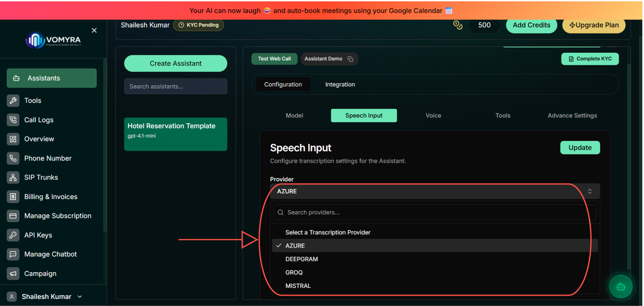Click the Manage Subscription card icon
The image size is (644, 306).
[x=13, y=216]
